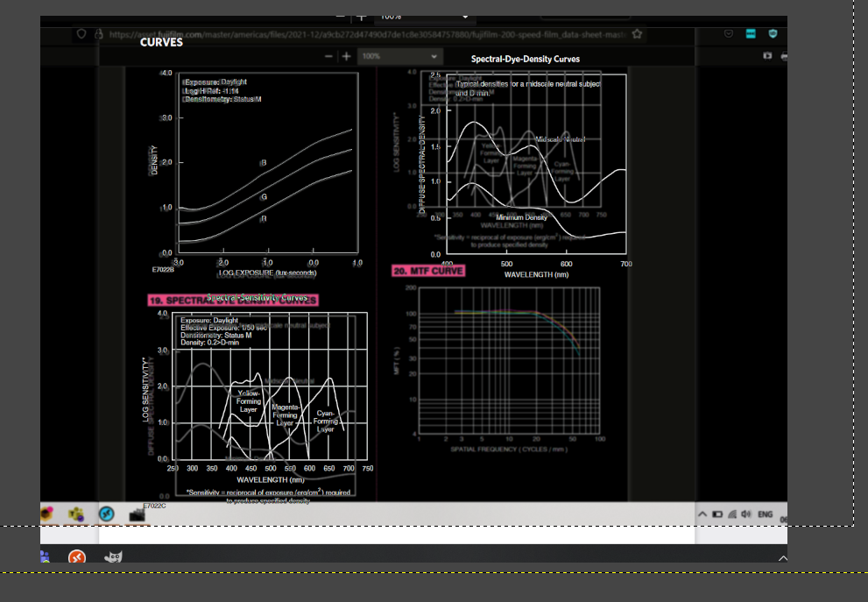Open the GIMP icon in the taskbar
Screen dimensions: 868x602
[113, 556]
